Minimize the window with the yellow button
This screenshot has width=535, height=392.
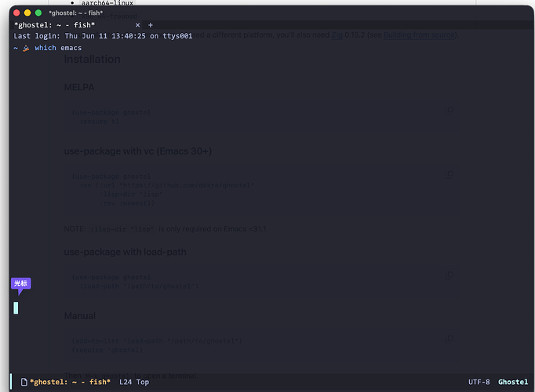click(27, 13)
